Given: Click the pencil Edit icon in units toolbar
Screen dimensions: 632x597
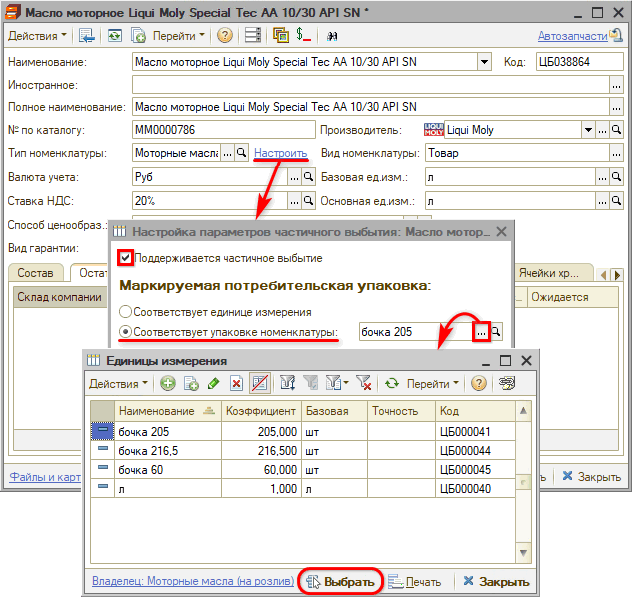Looking at the screenshot, I should pyautogui.click(x=213, y=383).
